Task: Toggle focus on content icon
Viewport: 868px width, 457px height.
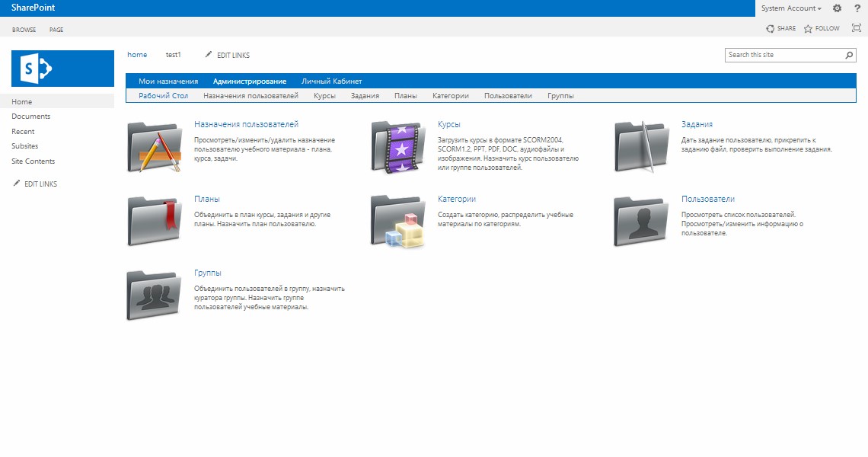Action: point(857,28)
